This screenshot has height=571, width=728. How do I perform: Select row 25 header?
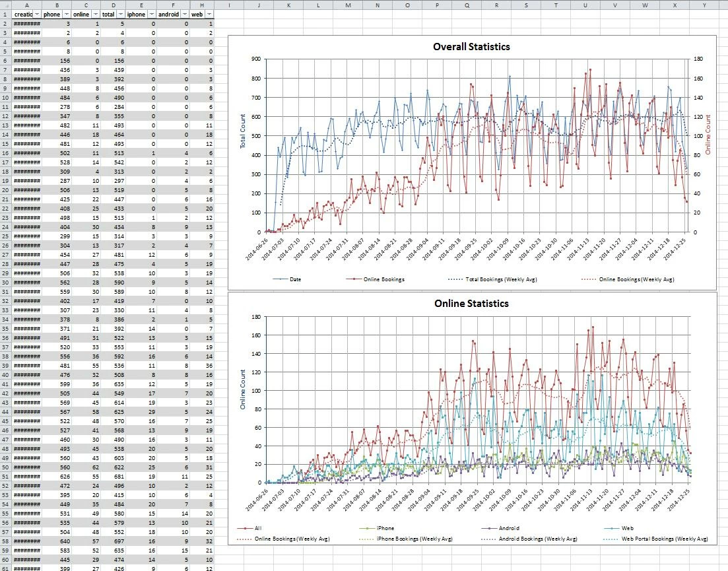[5, 236]
